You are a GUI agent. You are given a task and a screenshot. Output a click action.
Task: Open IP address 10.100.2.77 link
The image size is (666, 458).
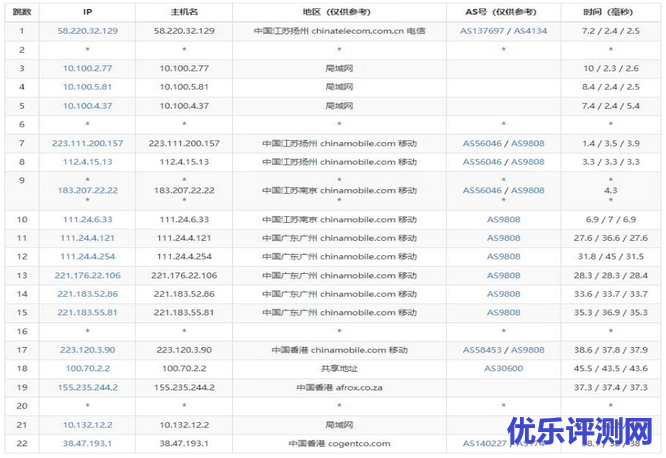point(87,68)
